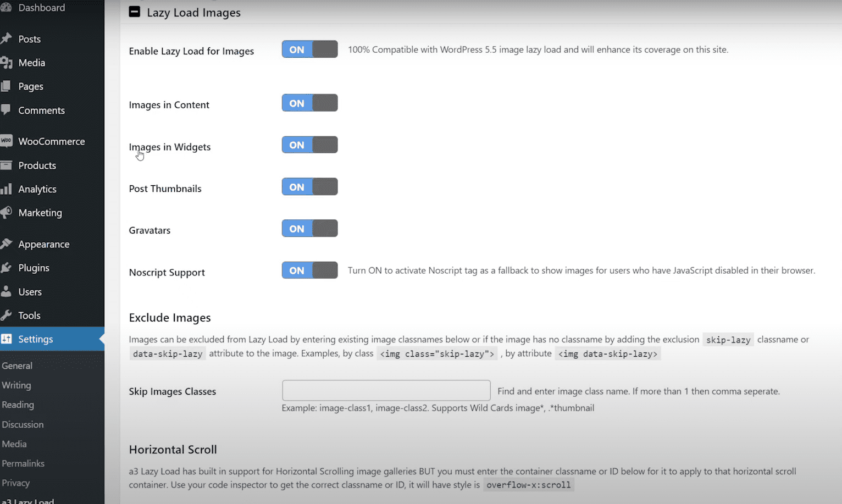The image size is (842, 504).
Task: Open the Comments menu label
Action: click(x=42, y=110)
